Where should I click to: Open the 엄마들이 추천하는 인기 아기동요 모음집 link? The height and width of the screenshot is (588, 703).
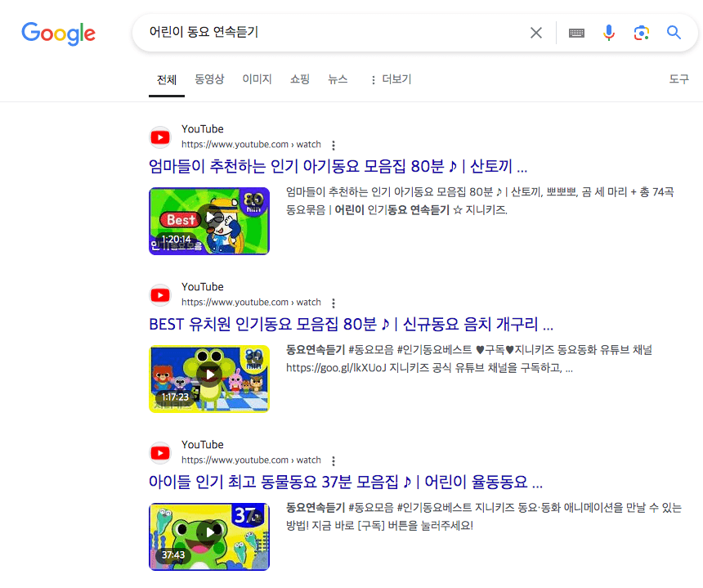click(338, 166)
